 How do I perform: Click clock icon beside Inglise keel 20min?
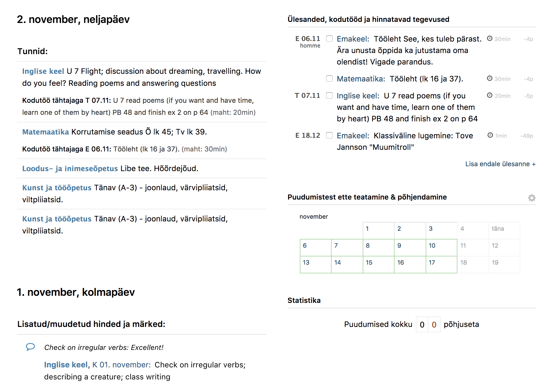pyautogui.click(x=489, y=95)
